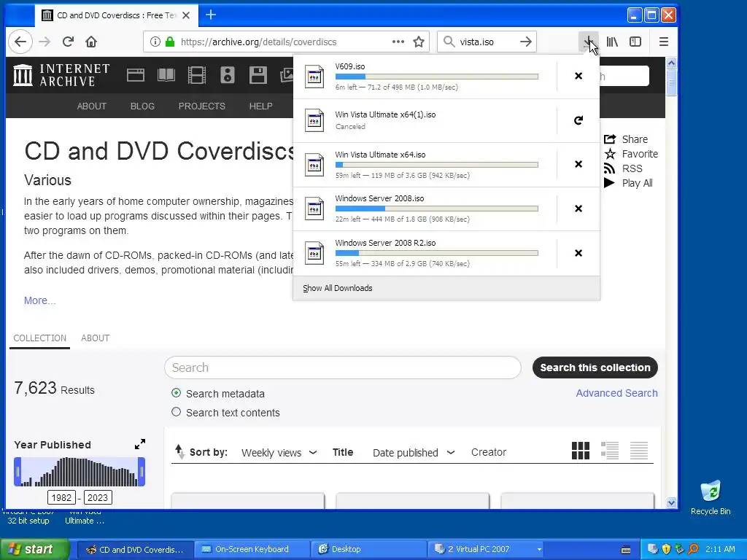Share this collection

coord(625,139)
